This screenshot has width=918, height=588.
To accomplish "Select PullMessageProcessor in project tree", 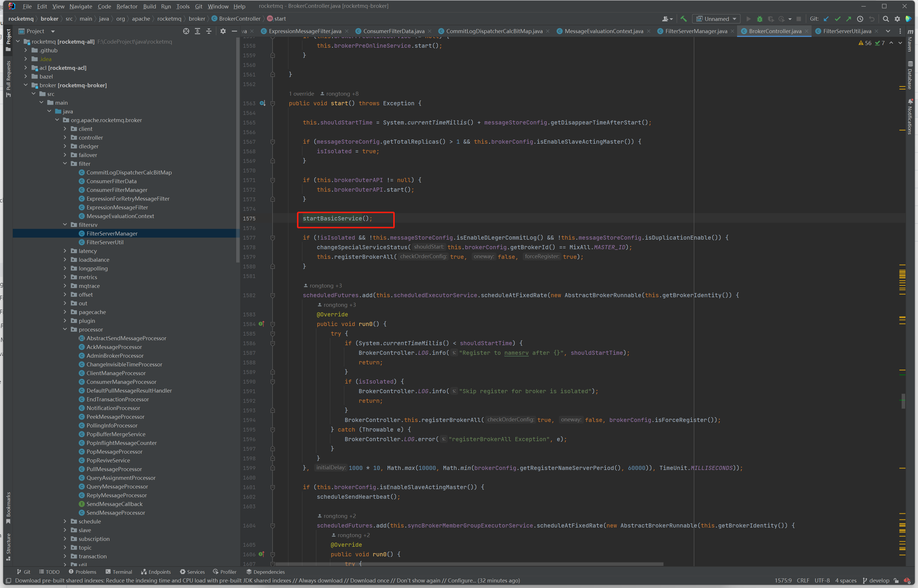I will (114, 469).
